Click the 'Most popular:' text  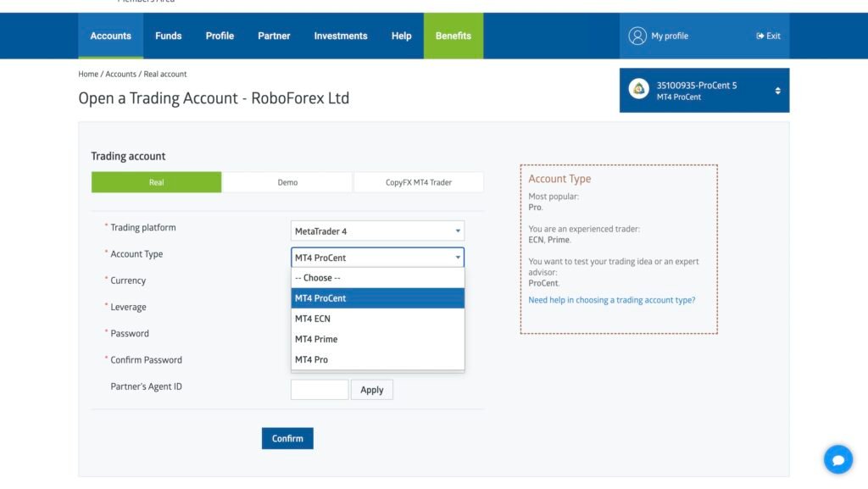point(554,197)
